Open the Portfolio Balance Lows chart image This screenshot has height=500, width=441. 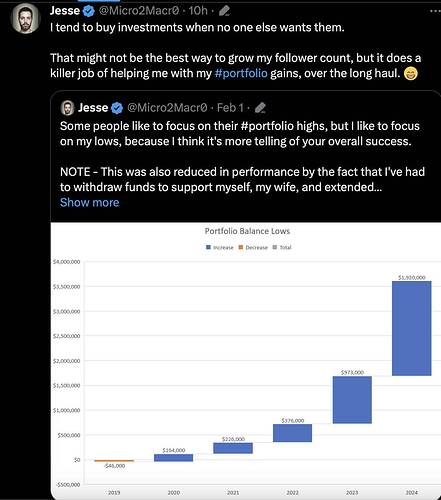coord(246,361)
